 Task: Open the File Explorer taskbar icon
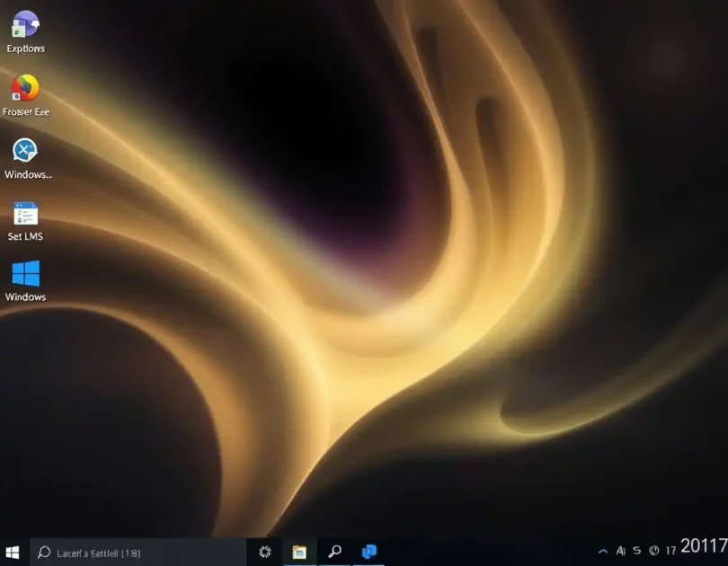[299, 552]
